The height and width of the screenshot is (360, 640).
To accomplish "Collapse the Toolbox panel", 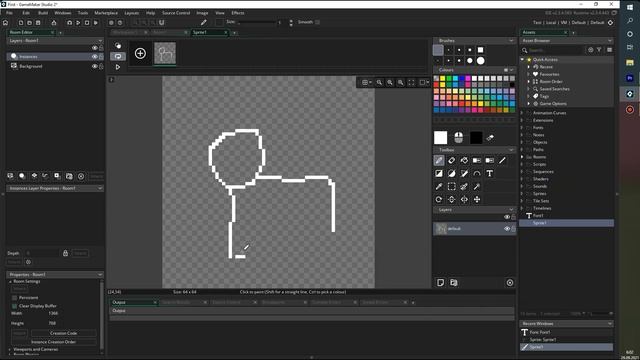I will pyautogui.click(x=511, y=150).
